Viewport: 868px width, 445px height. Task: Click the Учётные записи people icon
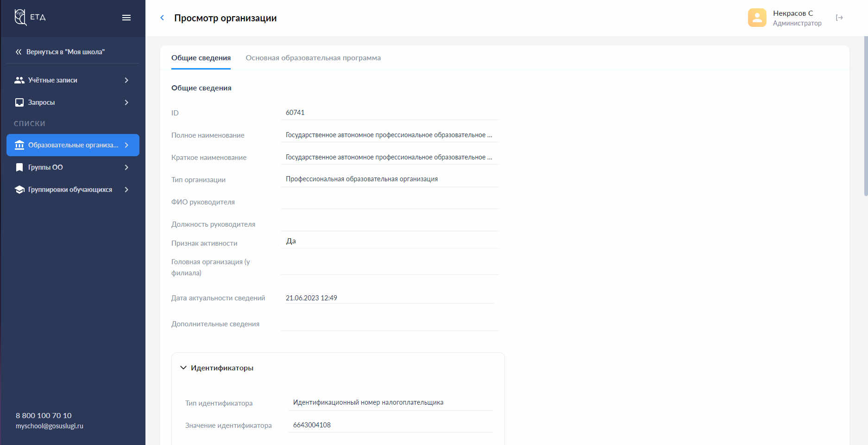pos(19,80)
